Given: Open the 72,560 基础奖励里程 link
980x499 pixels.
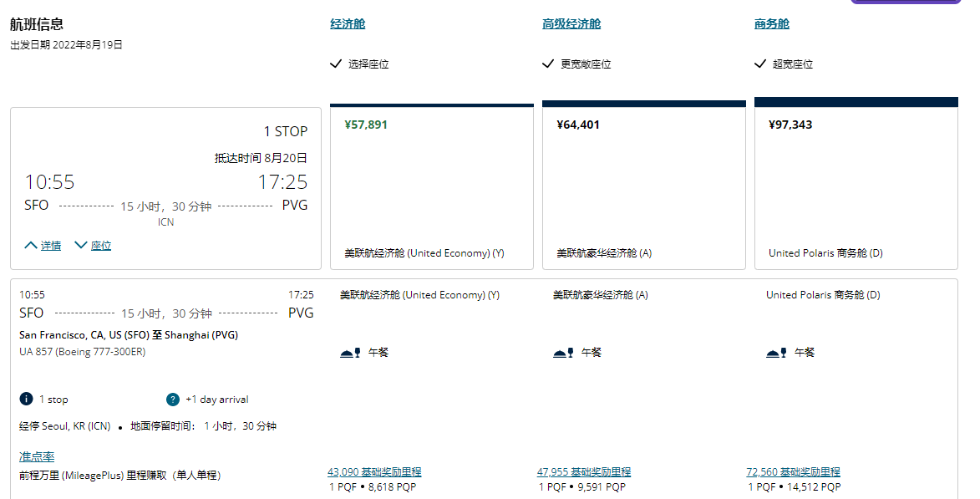Looking at the screenshot, I should coord(793,472).
